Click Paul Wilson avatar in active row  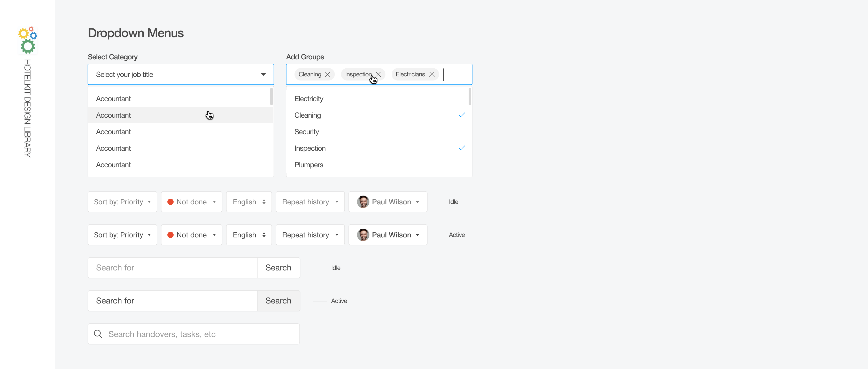pyautogui.click(x=363, y=235)
